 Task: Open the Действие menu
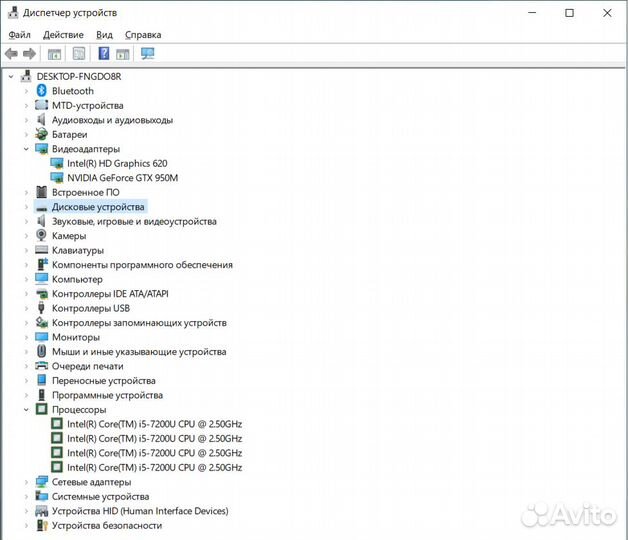point(63,35)
